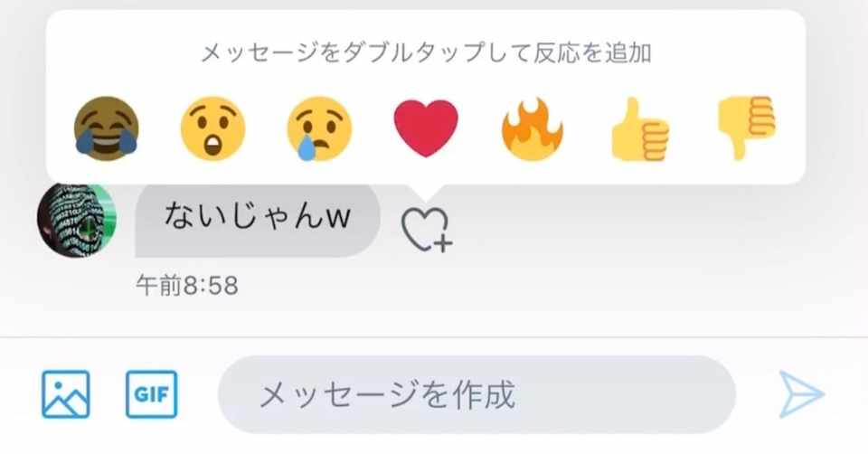React with the thumbs down emoji

746,128
